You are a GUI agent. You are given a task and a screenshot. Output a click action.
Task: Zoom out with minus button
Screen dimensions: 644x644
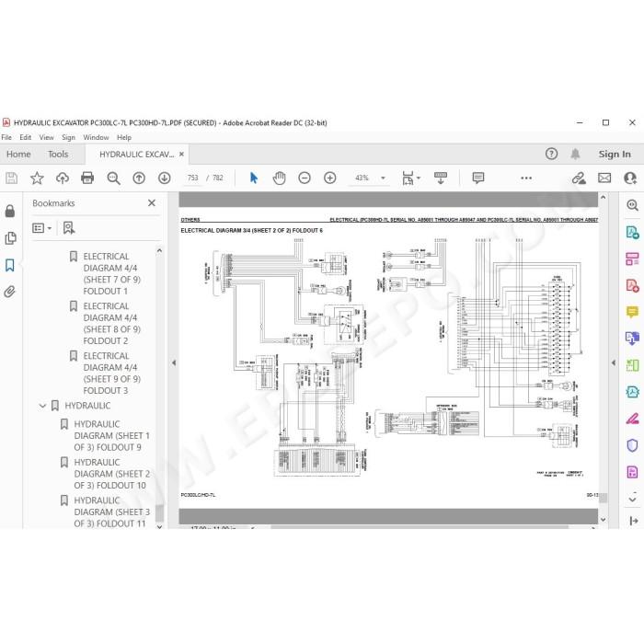(x=305, y=178)
